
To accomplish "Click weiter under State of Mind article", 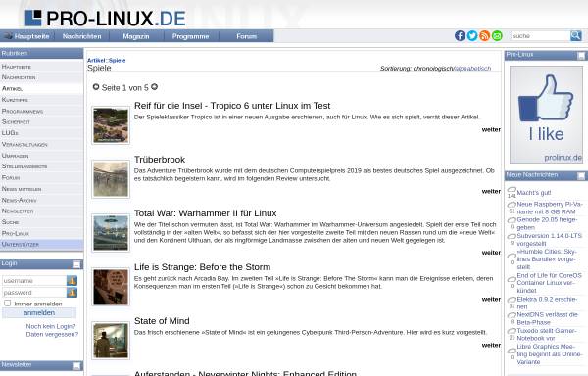I will 491,345.
